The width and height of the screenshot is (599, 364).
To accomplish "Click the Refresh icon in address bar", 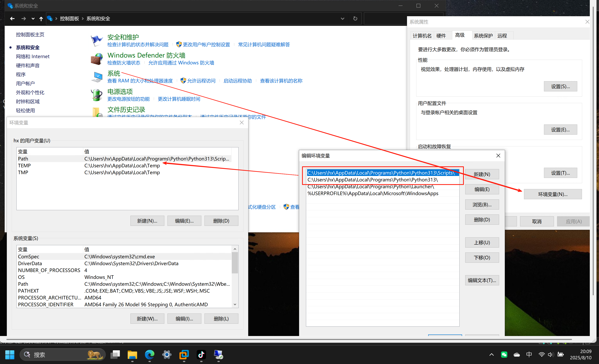I will (x=355, y=18).
